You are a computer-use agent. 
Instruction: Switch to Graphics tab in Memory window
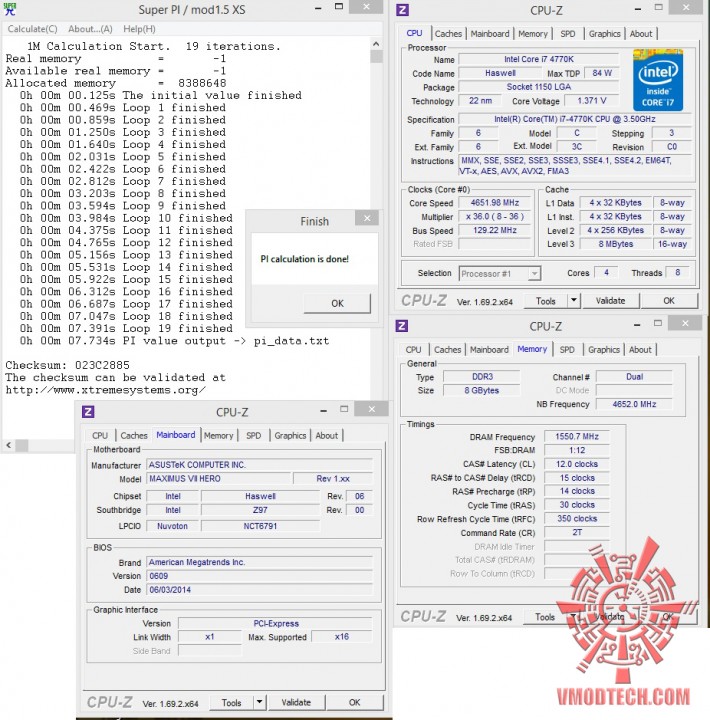[604, 349]
